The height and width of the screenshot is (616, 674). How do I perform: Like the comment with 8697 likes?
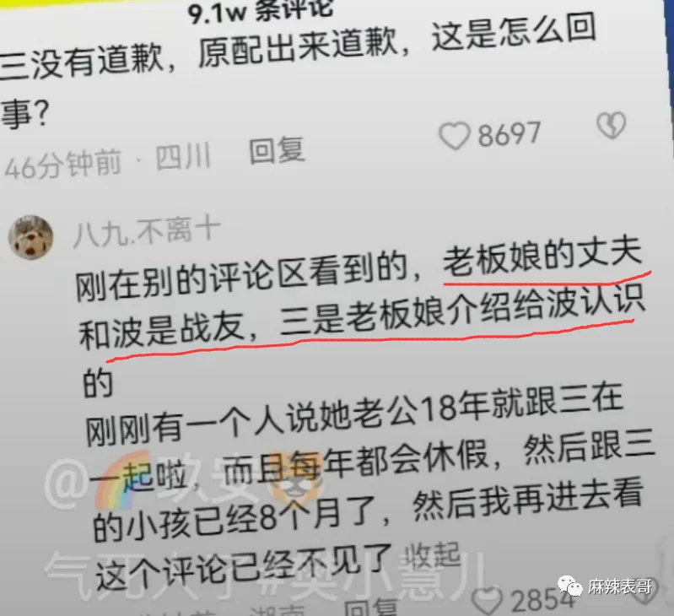point(454,136)
